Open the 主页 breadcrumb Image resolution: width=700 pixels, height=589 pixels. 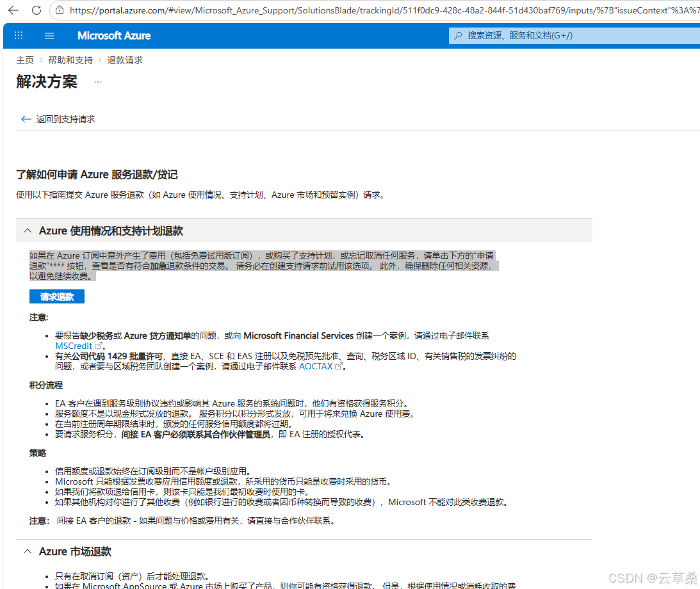(x=25, y=60)
